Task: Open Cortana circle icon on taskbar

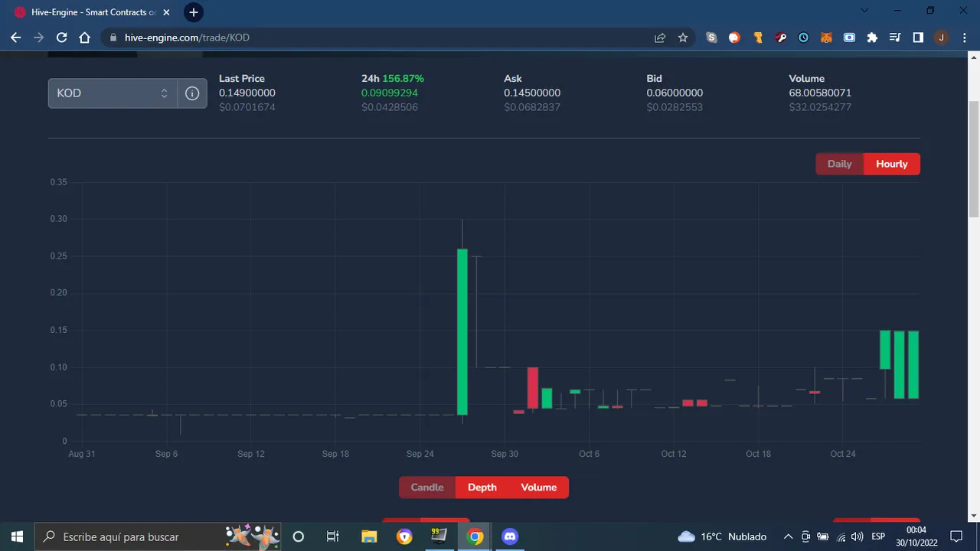Action: [x=299, y=536]
